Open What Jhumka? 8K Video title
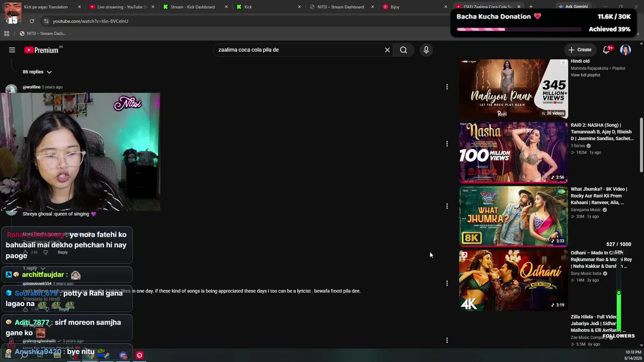This screenshot has width=644, height=362. [599, 196]
